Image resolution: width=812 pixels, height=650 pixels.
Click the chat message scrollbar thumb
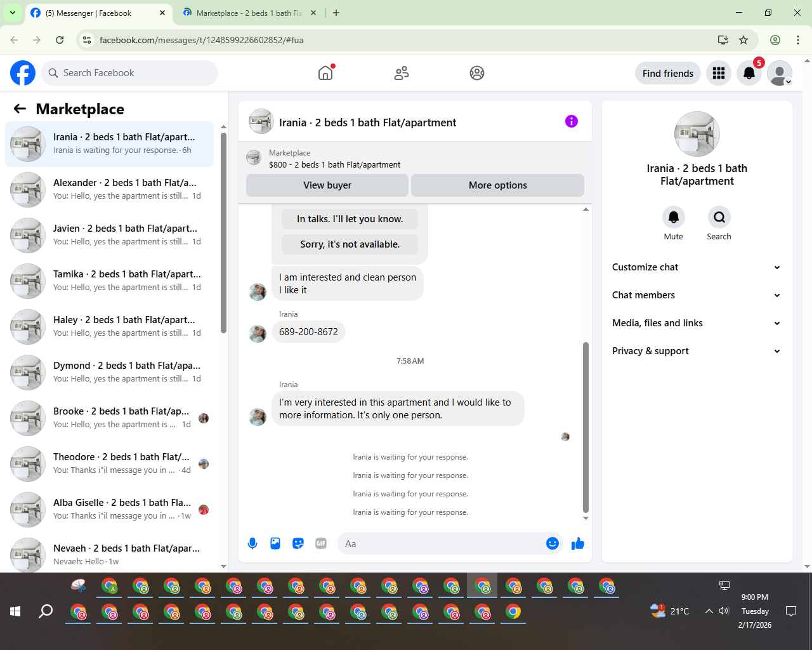click(586, 427)
